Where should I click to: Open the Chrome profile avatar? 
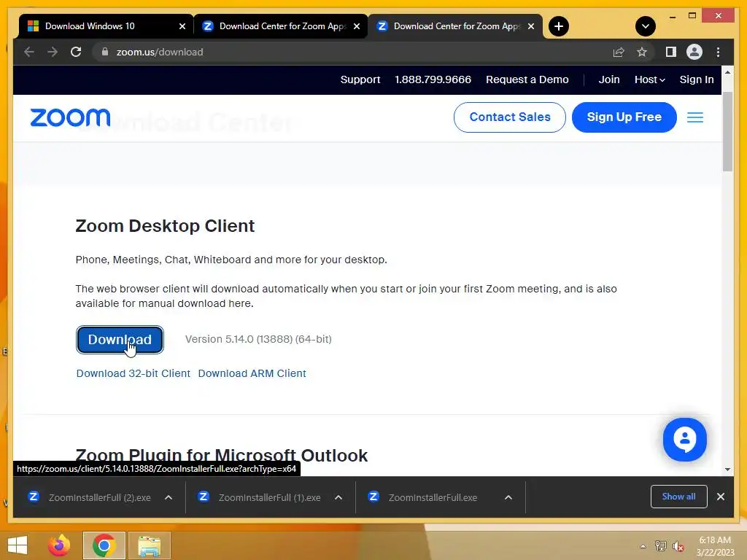point(694,52)
